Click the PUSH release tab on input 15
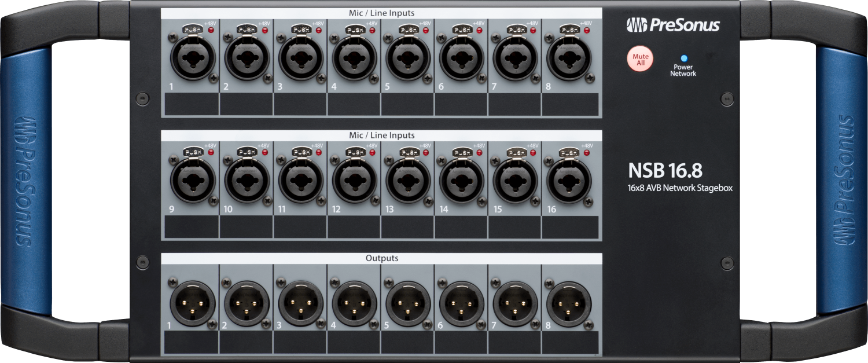Image resolution: width=868 pixels, height=363 pixels. coord(516,152)
